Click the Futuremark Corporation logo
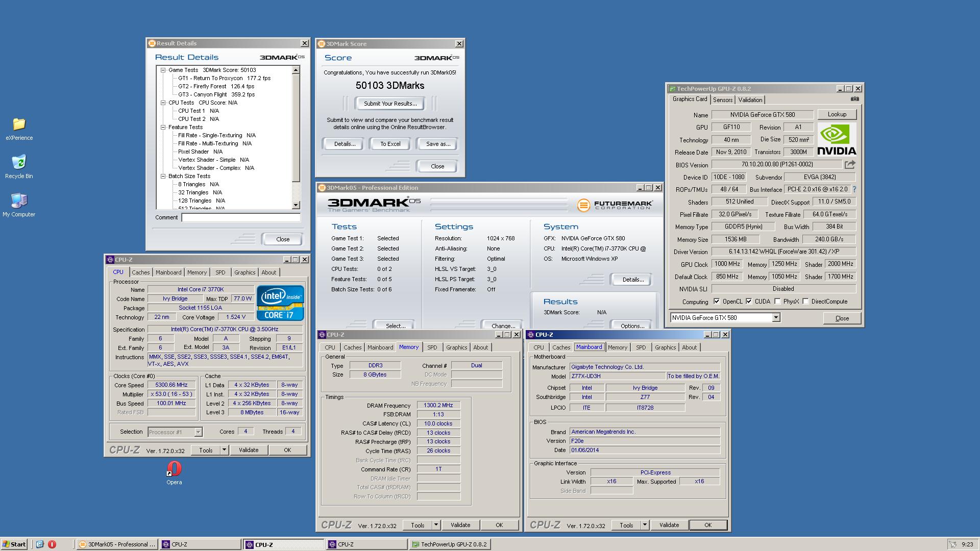Viewport: 980px width, 551px height. [615, 205]
